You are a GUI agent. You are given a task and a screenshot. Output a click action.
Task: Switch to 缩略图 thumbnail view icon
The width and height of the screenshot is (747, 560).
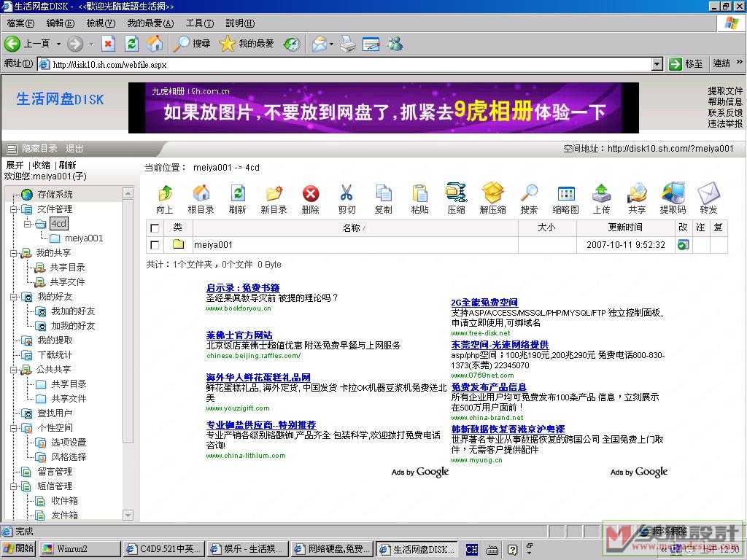pyautogui.click(x=566, y=193)
